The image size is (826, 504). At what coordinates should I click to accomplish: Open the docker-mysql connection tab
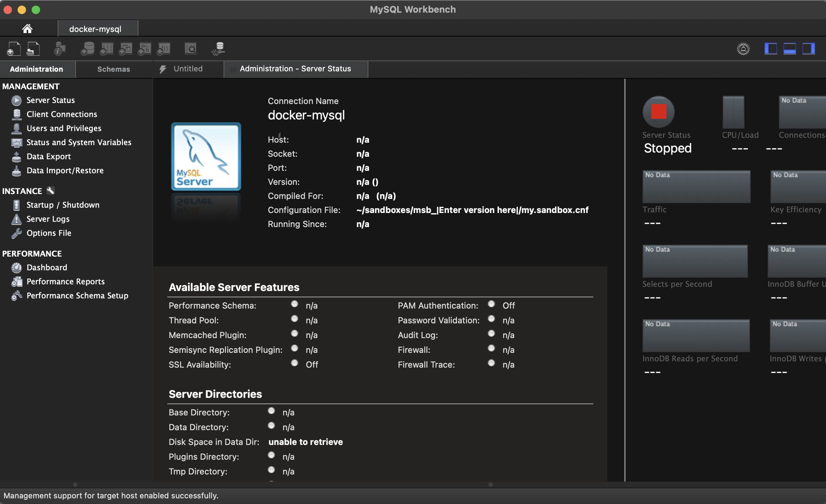point(95,29)
